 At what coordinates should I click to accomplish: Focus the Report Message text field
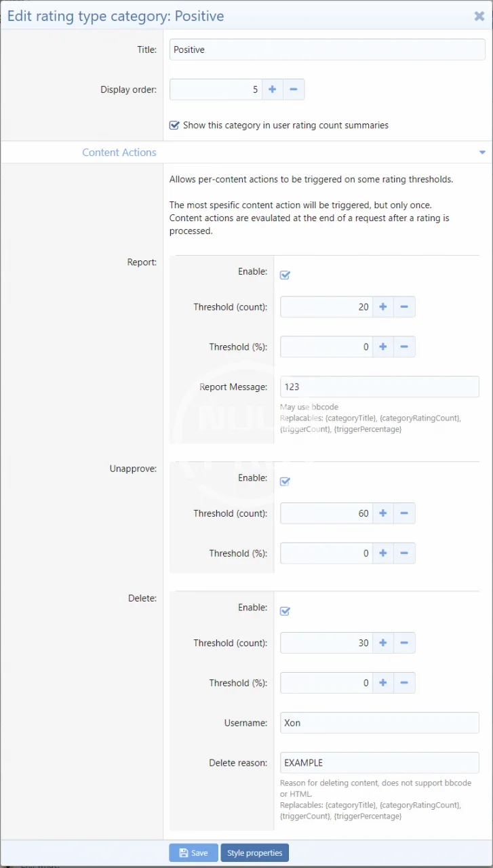click(x=379, y=387)
